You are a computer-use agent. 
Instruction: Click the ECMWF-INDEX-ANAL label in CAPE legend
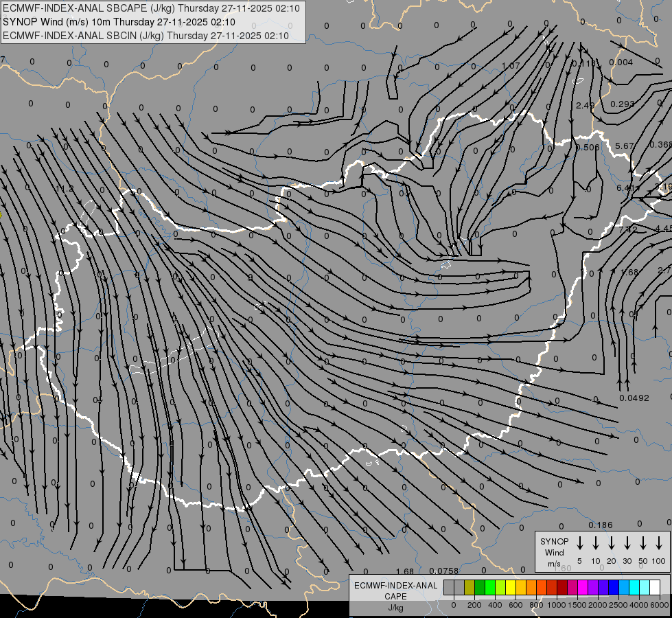tap(395, 586)
